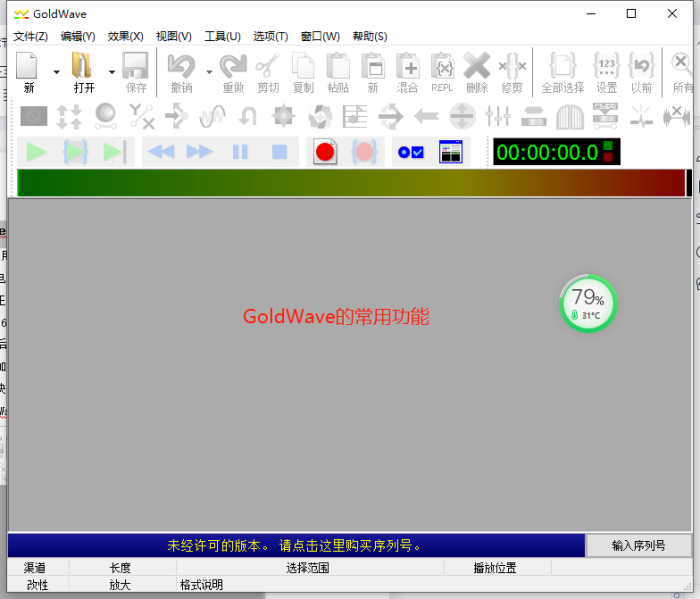Screen dimensions: 700x599
Task: Click the 重做 redo arrow icon
Action: coord(233,71)
